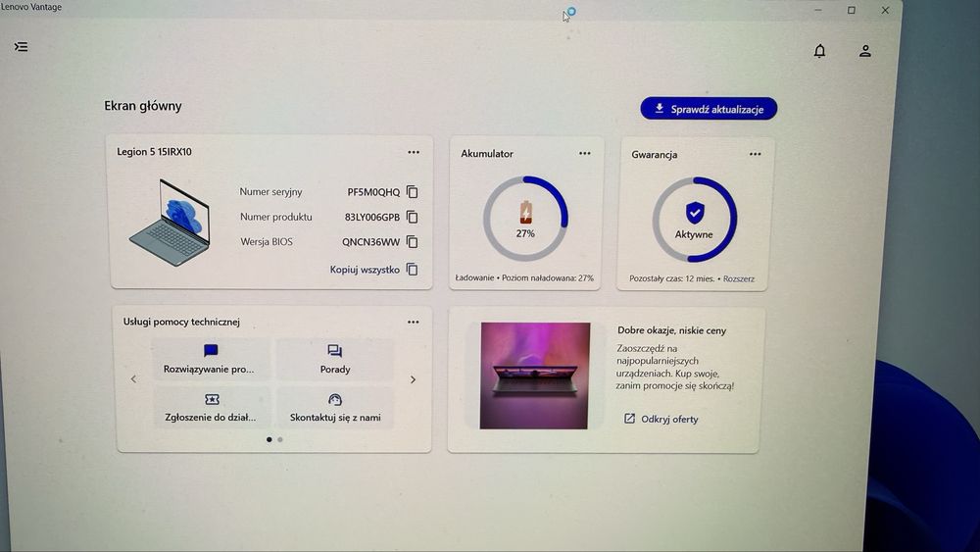Minimize the Lenovo Vantage window
The height and width of the screenshot is (552, 980).
pos(818,10)
